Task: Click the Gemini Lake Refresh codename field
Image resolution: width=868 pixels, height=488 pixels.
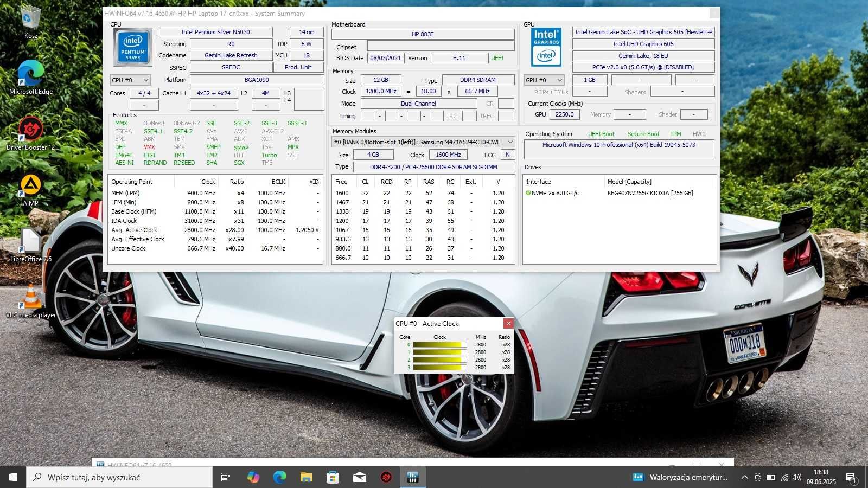Action: pyautogui.click(x=231, y=55)
